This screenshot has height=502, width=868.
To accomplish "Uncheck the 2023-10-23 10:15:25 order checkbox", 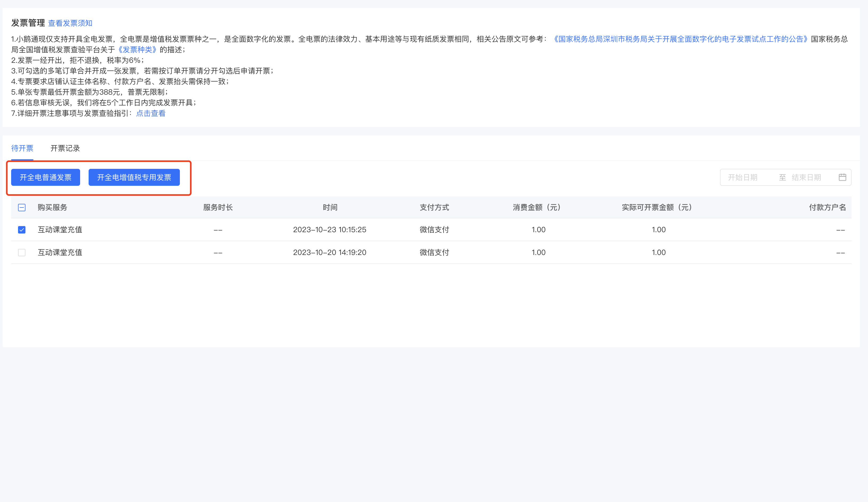I will (x=22, y=230).
